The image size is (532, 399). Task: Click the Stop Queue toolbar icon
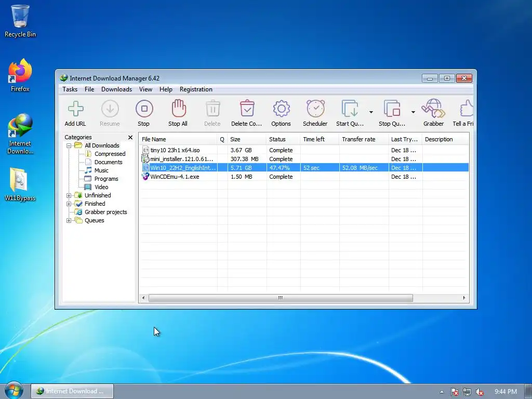(392, 109)
